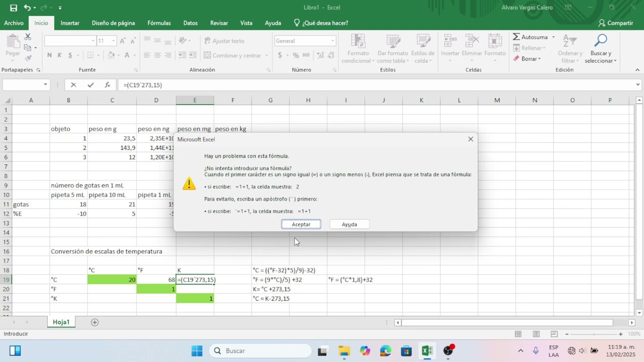Screen dimensions: 644x362
Task: Open Dar formato como tabla gallery
Action: tap(392, 49)
